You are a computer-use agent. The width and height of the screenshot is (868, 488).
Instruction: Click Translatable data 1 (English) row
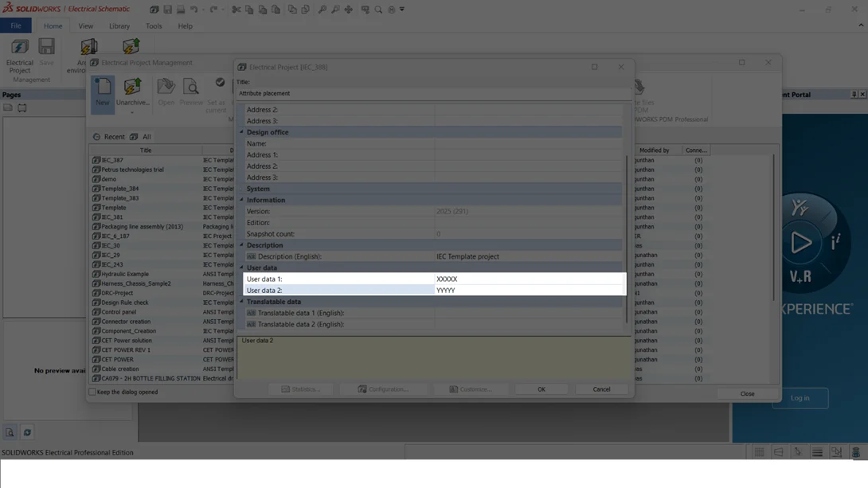coord(434,313)
